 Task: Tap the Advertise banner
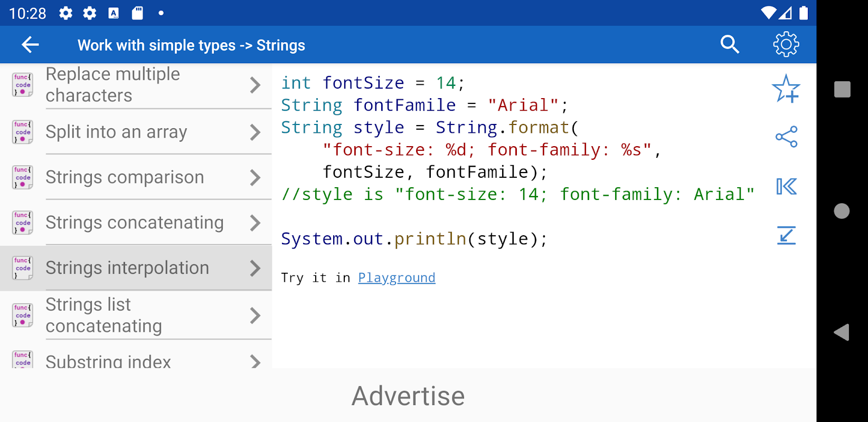coord(408,396)
